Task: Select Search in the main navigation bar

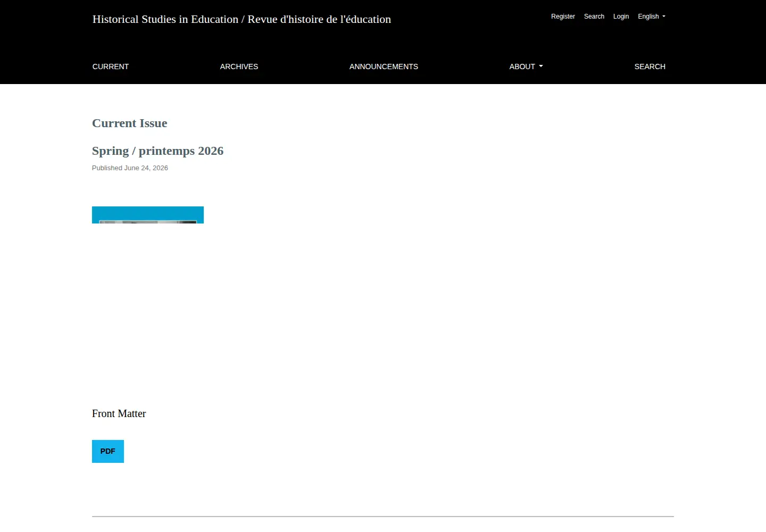Action: [650, 66]
